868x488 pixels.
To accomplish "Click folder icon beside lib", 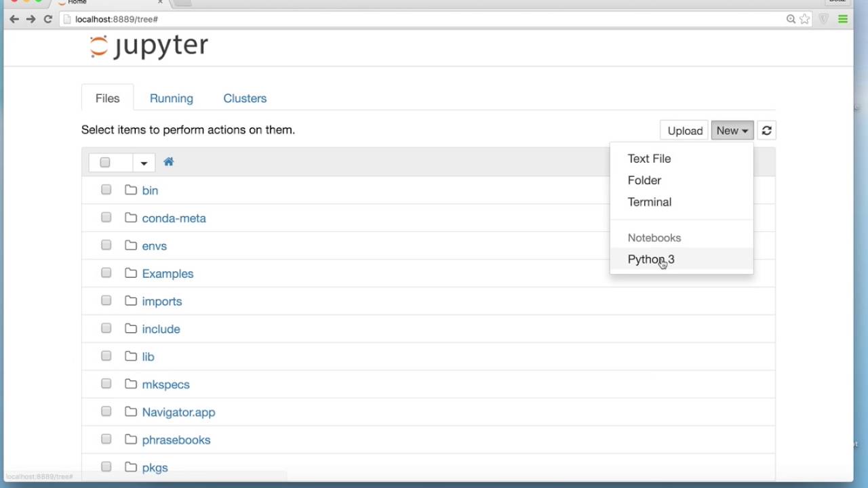I will coord(131,357).
